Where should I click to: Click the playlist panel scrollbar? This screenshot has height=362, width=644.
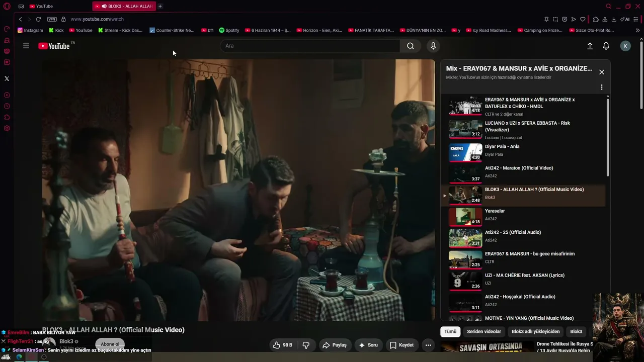click(608, 137)
